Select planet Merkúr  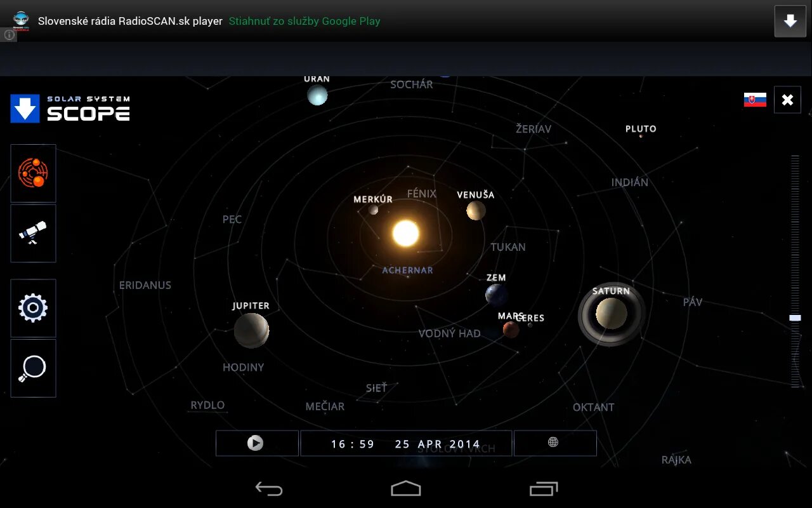point(374,210)
